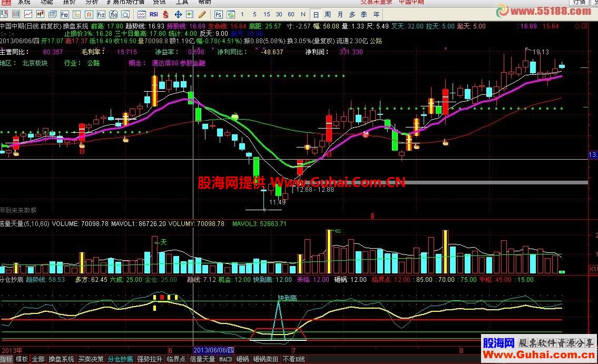Viewport: 598px width, 364px height.
Task: Select the line chart toolbar icon
Action: click(28, 14)
